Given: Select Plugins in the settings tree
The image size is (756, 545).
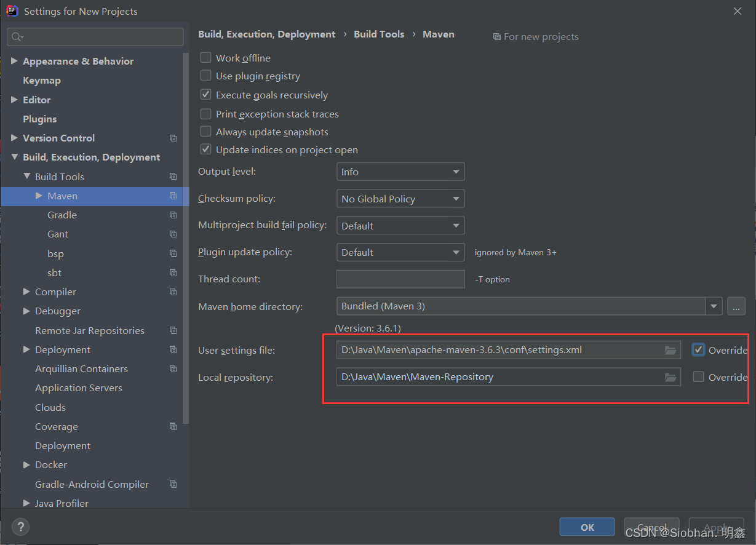Looking at the screenshot, I should point(40,119).
